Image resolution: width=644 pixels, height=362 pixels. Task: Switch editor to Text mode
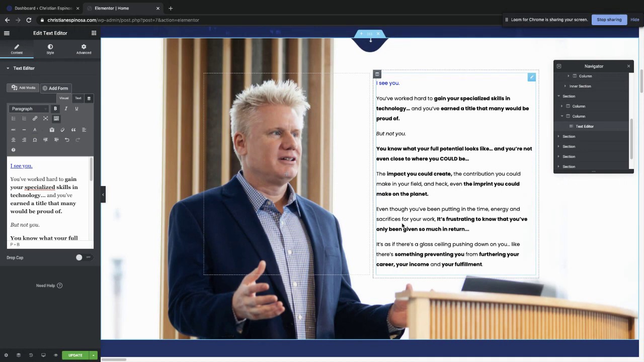point(78,98)
